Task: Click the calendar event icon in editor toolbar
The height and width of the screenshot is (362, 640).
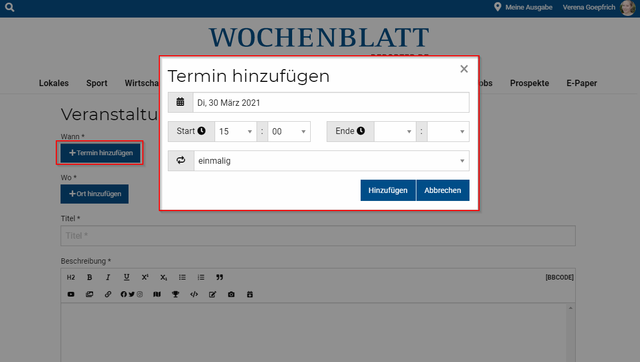Action: coord(250,294)
